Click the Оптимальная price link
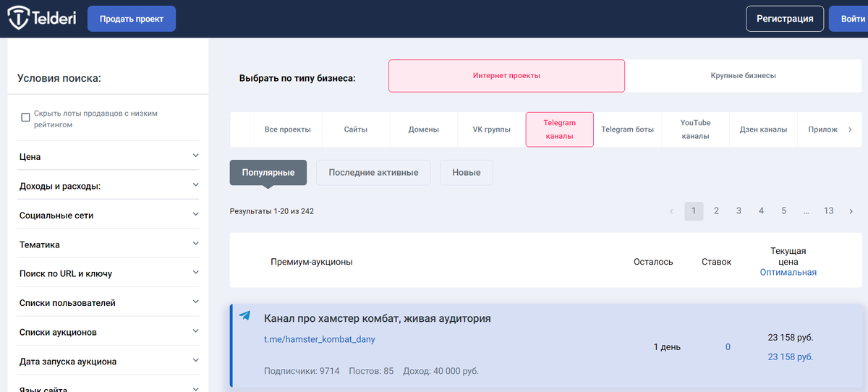This screenshot has height=392, width=868. coord(788,273)
